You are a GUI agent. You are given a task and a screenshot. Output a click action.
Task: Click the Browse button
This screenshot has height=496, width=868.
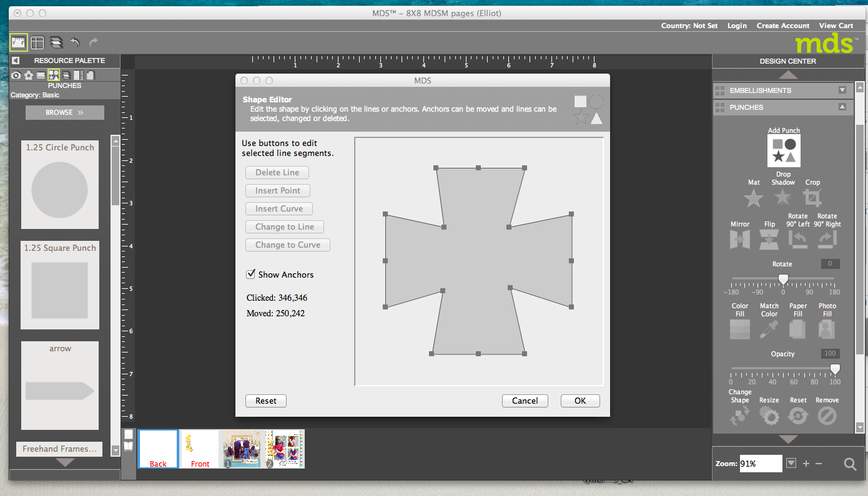[x=65, y=112]
